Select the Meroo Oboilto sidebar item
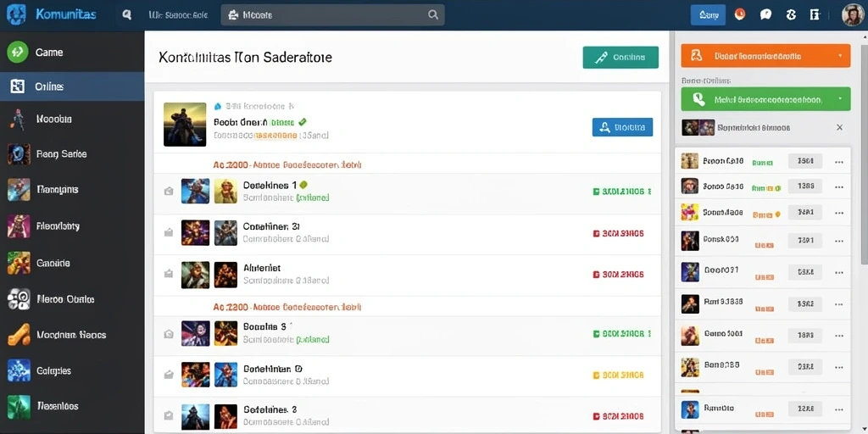 72,299
